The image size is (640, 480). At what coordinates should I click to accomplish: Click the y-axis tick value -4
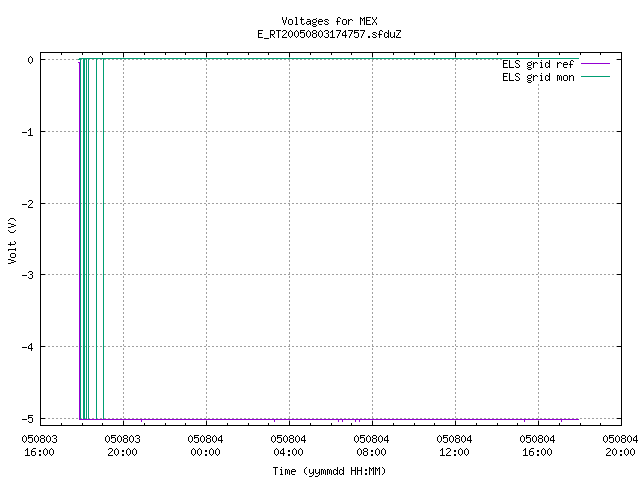[28, 347]
